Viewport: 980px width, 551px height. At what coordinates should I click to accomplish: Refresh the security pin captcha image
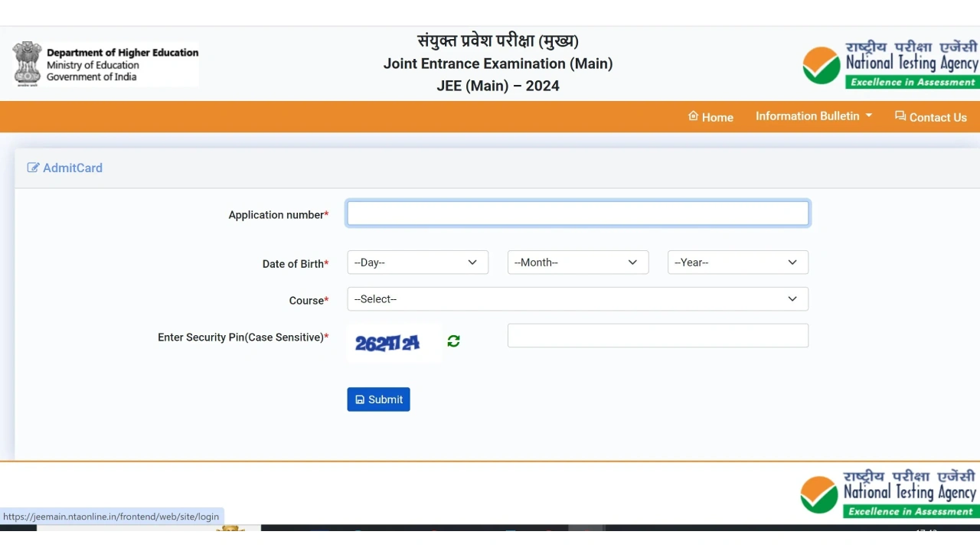point(453,341)
